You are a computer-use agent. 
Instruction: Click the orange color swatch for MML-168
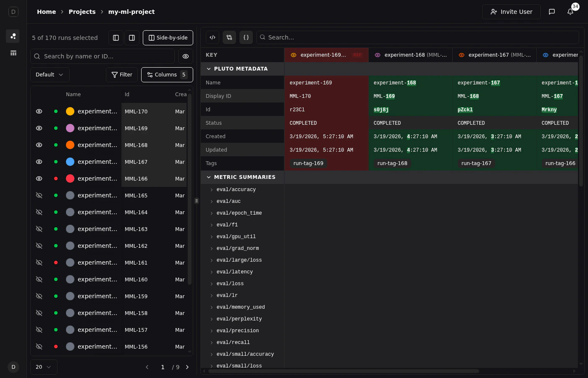point(70,145)
